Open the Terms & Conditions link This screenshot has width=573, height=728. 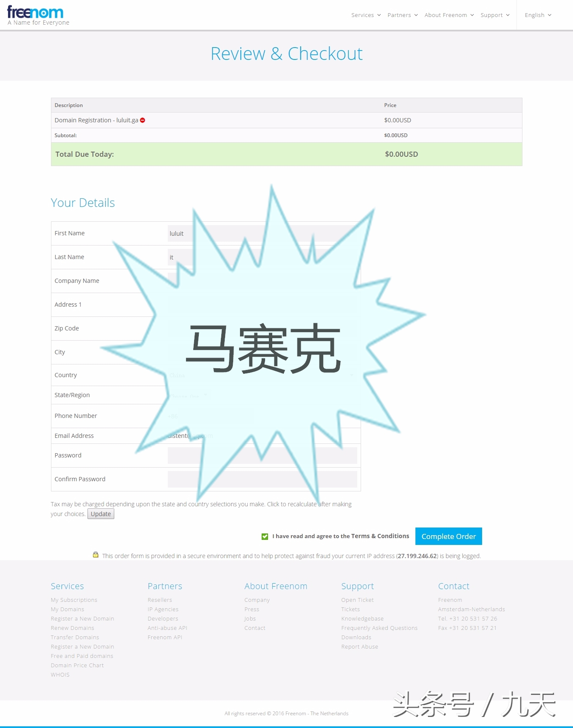[380, 536]
